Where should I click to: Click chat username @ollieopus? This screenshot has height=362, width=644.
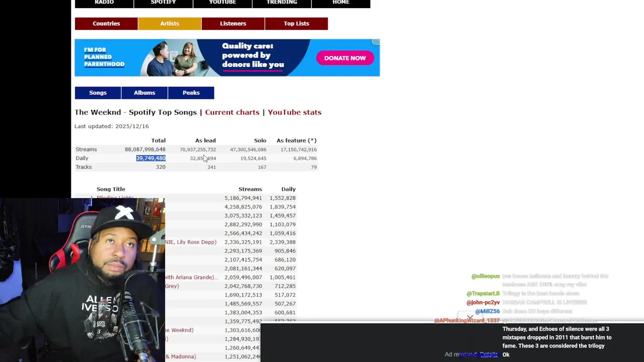tap(486, 276)
